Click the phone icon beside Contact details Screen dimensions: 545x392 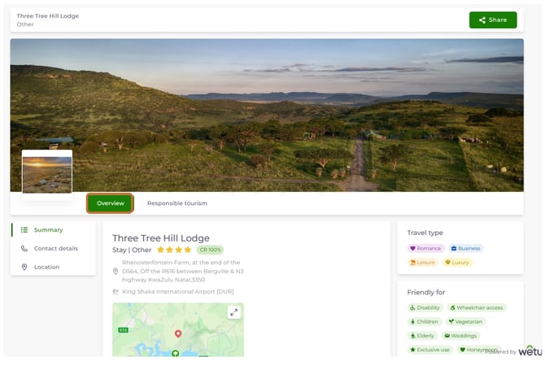24,249
